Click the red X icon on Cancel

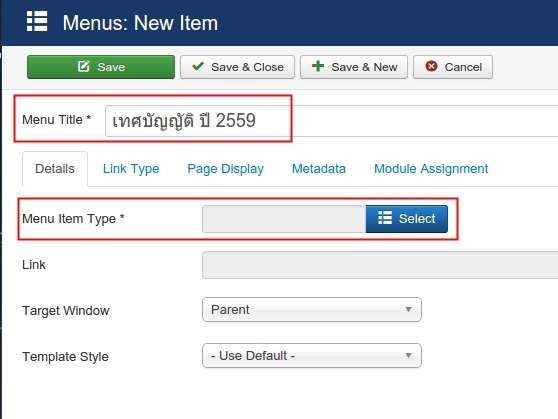click(x=431, y=66)
